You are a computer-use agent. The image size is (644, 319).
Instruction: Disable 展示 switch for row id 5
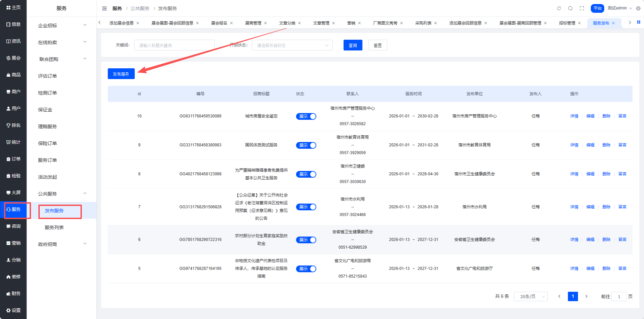(306, 269)
